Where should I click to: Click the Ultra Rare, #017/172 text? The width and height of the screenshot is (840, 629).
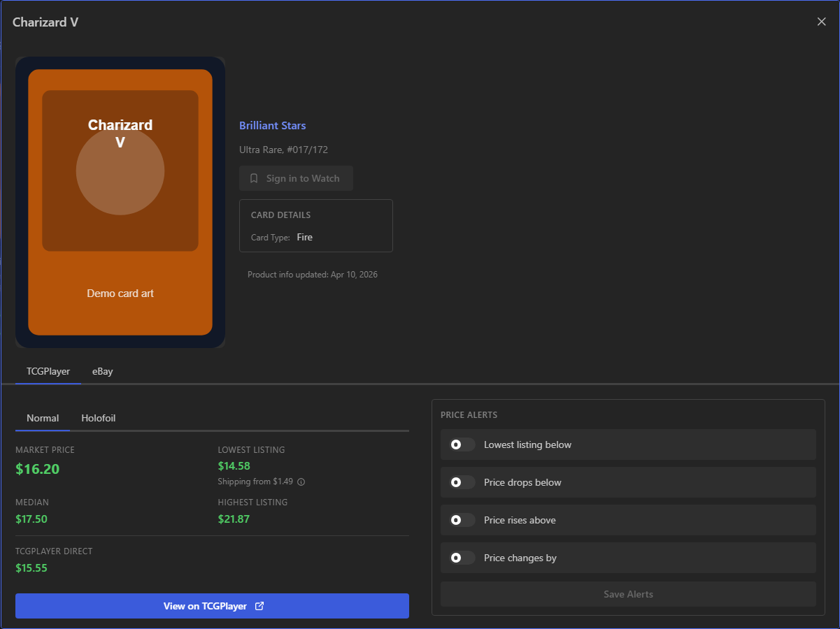point(284,150)
